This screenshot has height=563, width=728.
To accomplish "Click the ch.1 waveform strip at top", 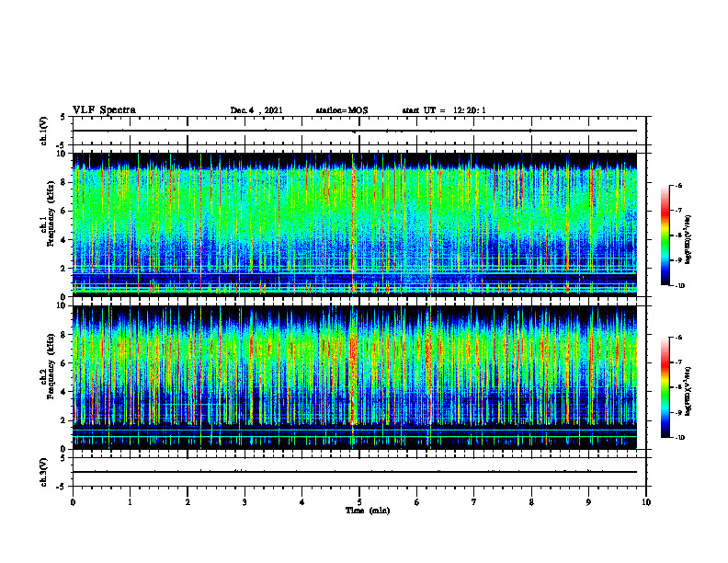I will click(x=359, y=131).
